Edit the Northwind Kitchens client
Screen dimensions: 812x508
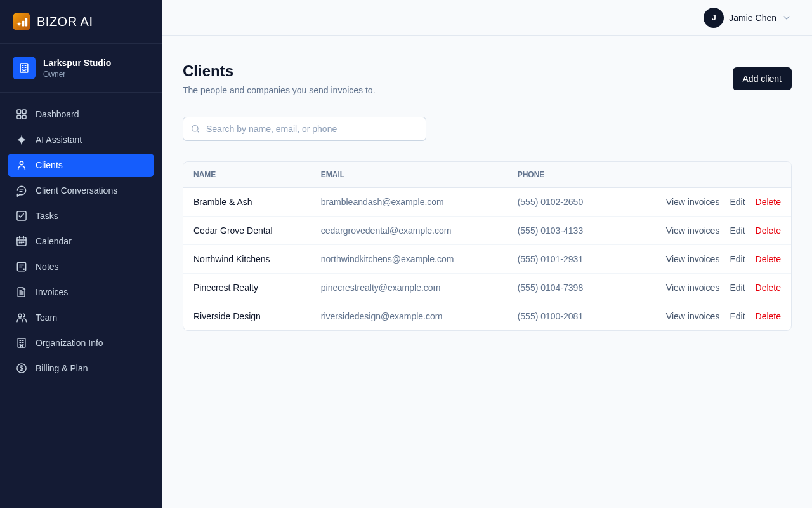pos(737,259)
